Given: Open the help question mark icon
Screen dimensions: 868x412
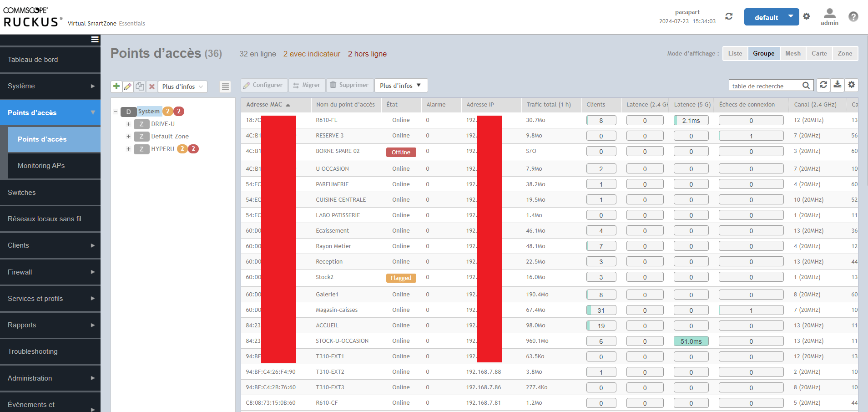Looking at the screenshot, I should click(853, 17).
